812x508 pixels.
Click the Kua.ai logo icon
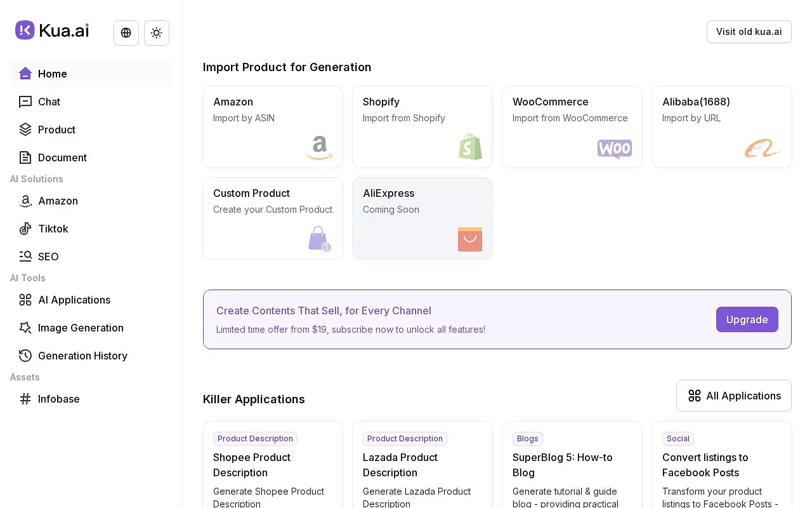25,30
